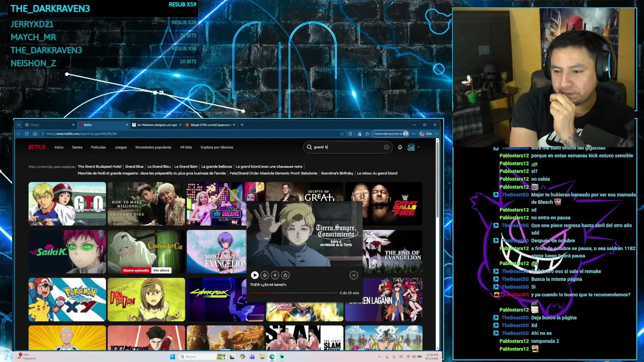This screenshot has width=644, height=362.
Task: Open Juegos in Netflix navigation
Action: click(x=121, y=147)
